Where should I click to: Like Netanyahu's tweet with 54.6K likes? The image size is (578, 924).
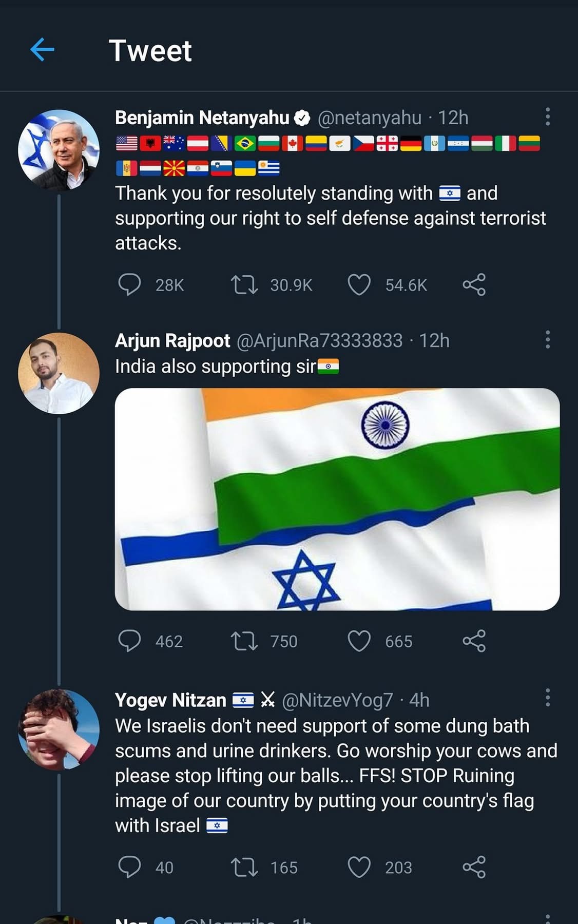click(x=359, y=284)
